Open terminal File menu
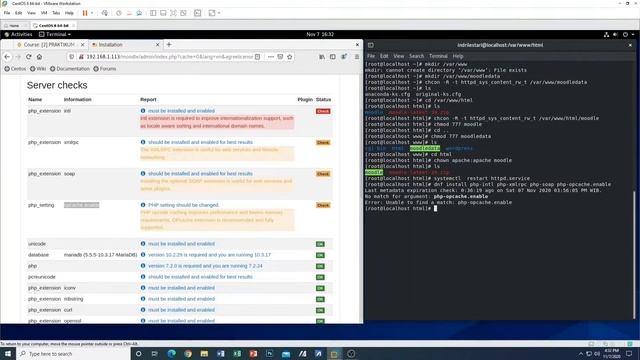This screenshot has height=360, width=640. click(x=371, y=56)
